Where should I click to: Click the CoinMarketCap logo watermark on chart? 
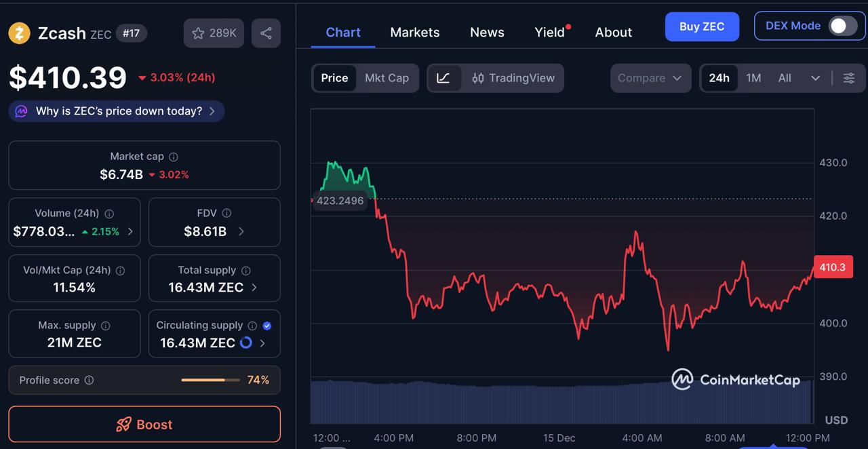[x=736, y=379]
